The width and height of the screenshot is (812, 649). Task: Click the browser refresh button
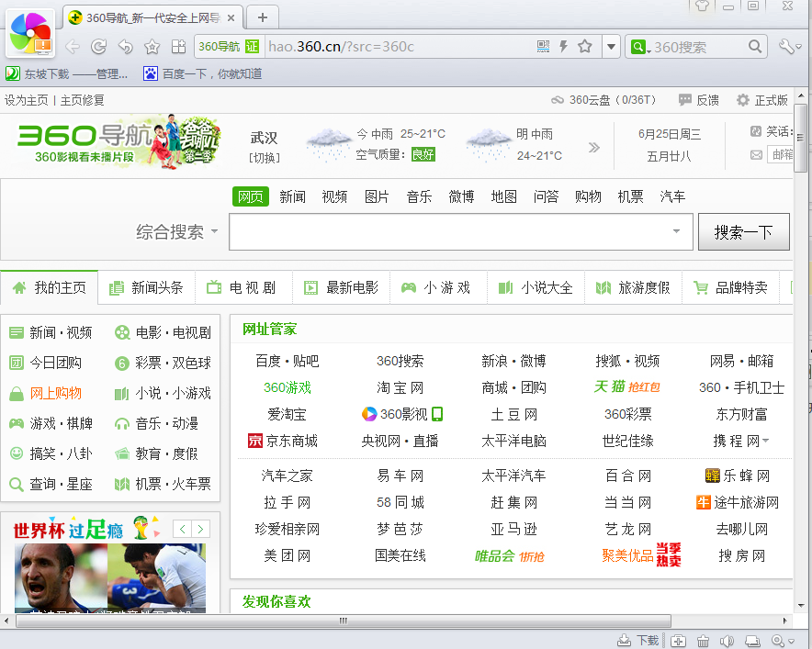[98, 47]
